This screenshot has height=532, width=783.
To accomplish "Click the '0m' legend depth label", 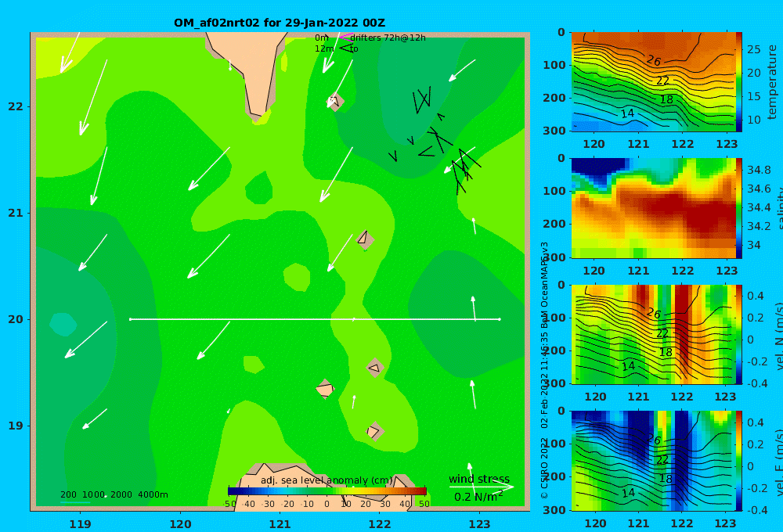I will click(x=322, y=38).
